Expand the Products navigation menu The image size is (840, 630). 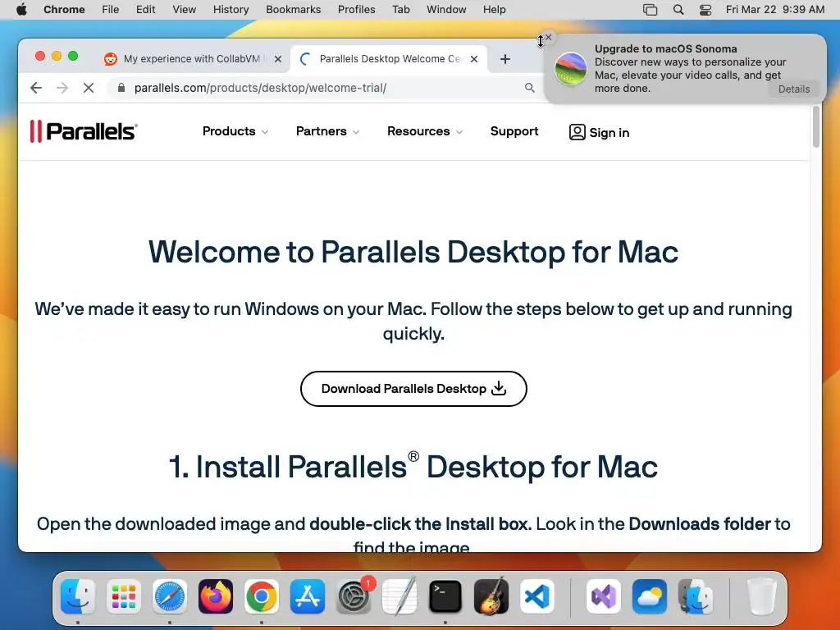pos(235,131)
